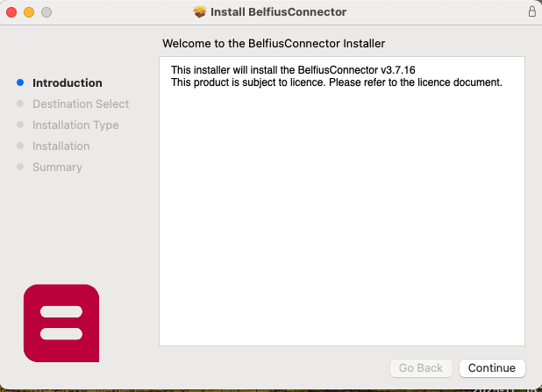This screenshot has height=392, width=542.
Task: Close the installer window
Action: tap(11, 12)
